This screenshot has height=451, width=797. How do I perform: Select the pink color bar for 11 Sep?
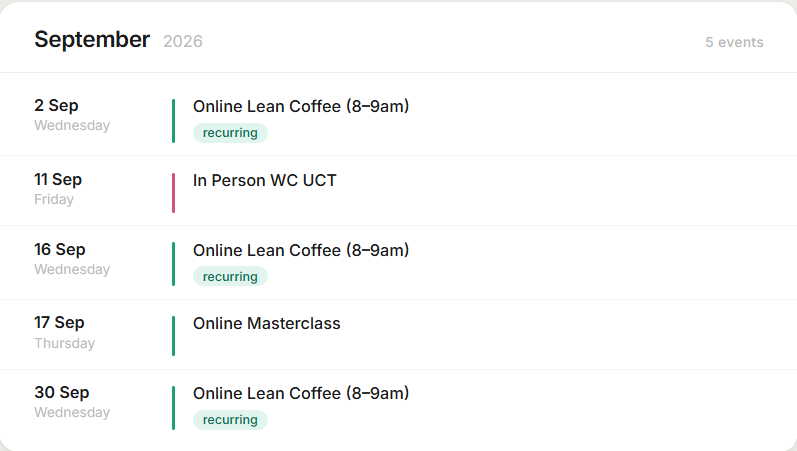pos(173,193)
